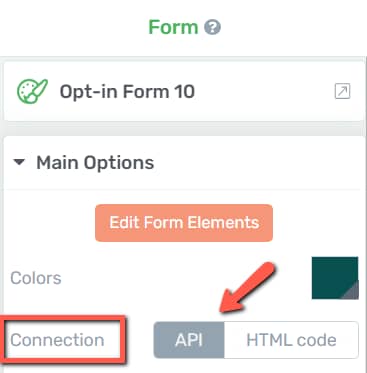Click the Main Options panel divider line
Image resolution: width=367 pixels, height=373 pixels.
click(183, 189)
